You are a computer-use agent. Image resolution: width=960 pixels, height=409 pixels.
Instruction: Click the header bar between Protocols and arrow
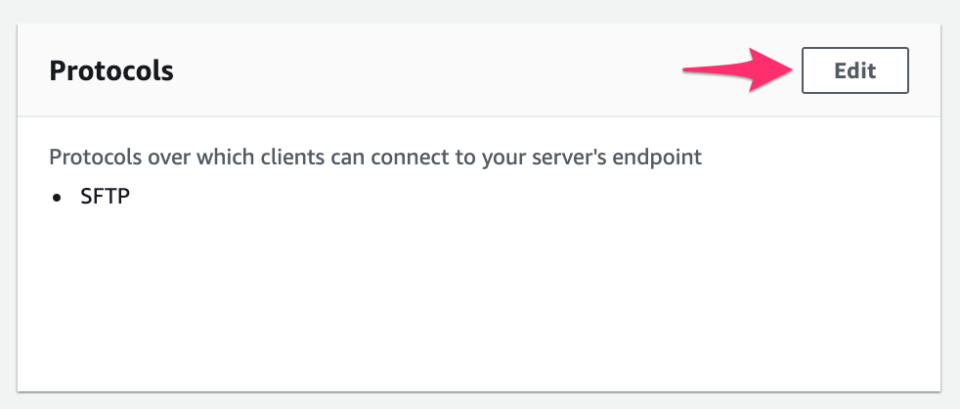click(420, 71)
